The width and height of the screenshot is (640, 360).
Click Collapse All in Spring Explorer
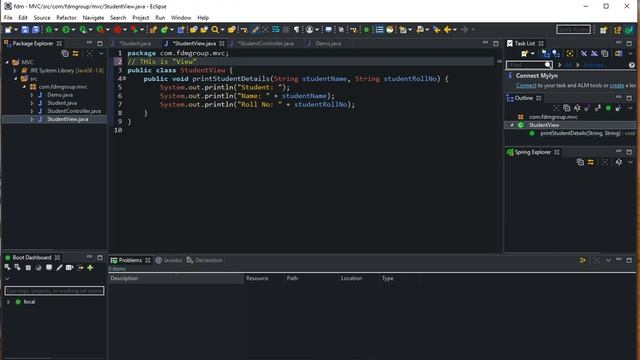[580, 162]
